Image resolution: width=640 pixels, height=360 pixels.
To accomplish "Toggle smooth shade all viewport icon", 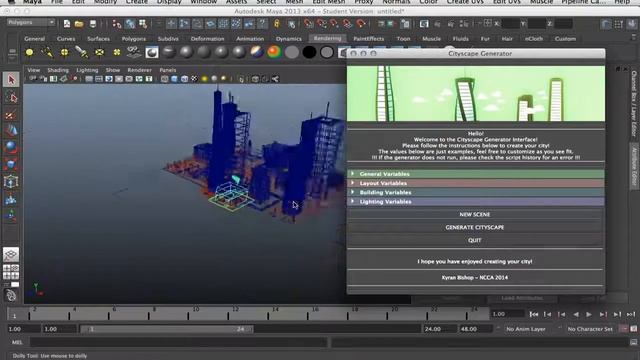I will 174,79.
